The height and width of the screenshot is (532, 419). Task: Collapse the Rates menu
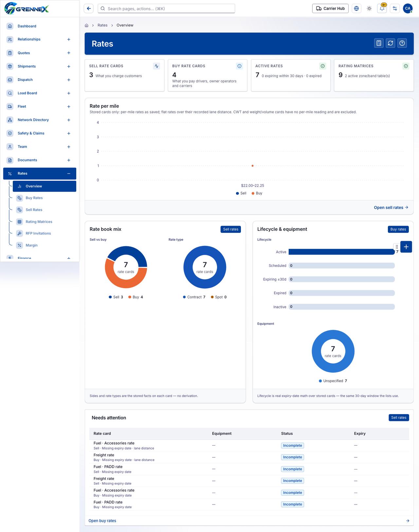tap(69, 174)
